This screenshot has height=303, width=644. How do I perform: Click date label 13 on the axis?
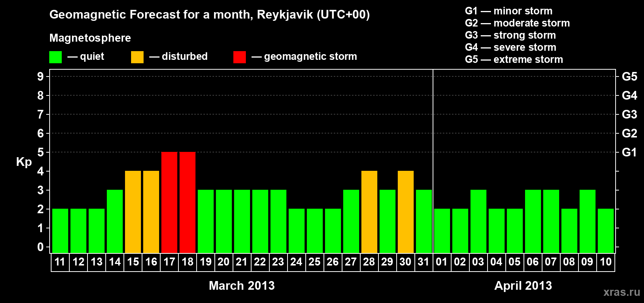97,262
